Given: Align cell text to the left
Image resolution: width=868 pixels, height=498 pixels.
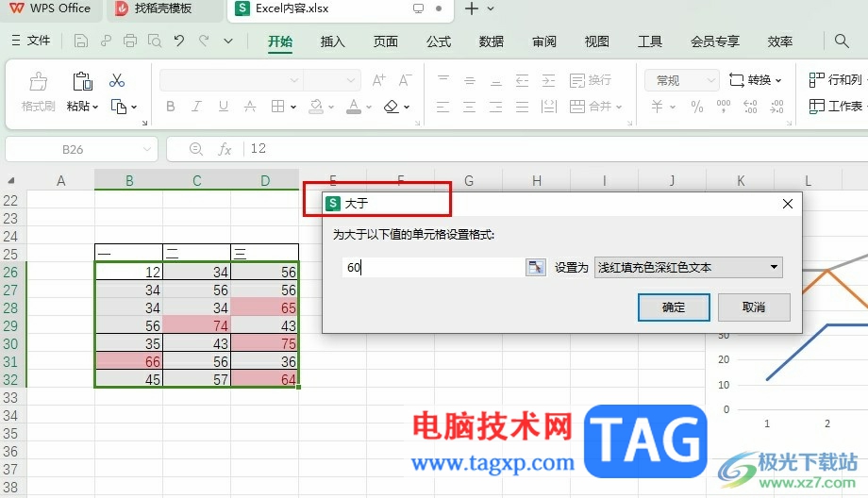Looking at the screenshot, I should [442, 107].
